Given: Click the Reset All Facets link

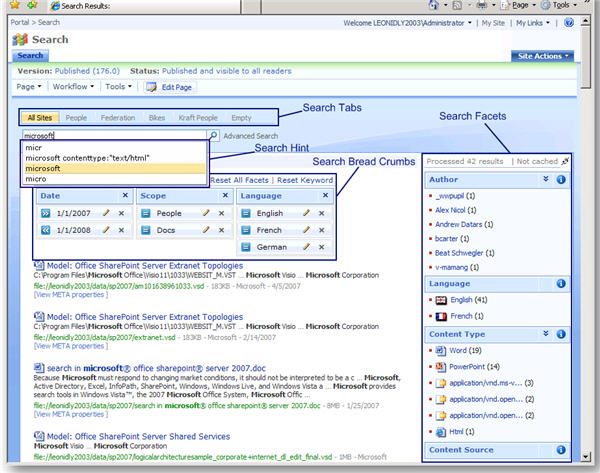Looking at the screenshot, I should [238, 179].
